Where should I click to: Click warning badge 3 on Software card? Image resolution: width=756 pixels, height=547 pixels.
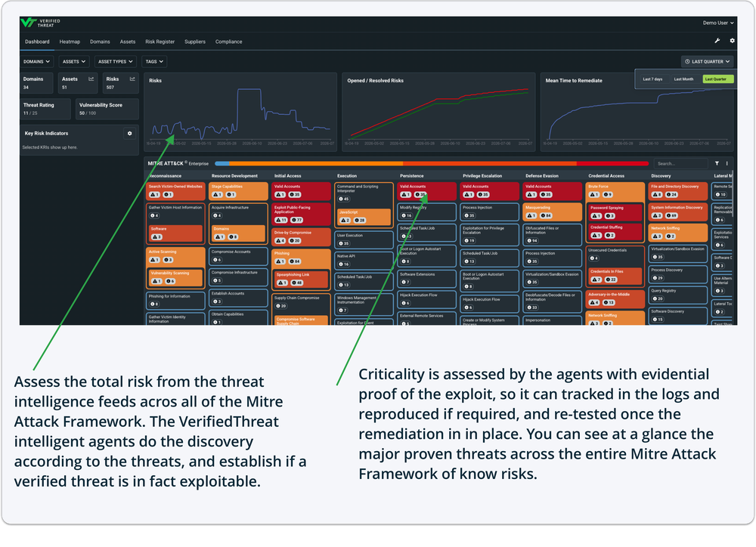pos(156,237)
